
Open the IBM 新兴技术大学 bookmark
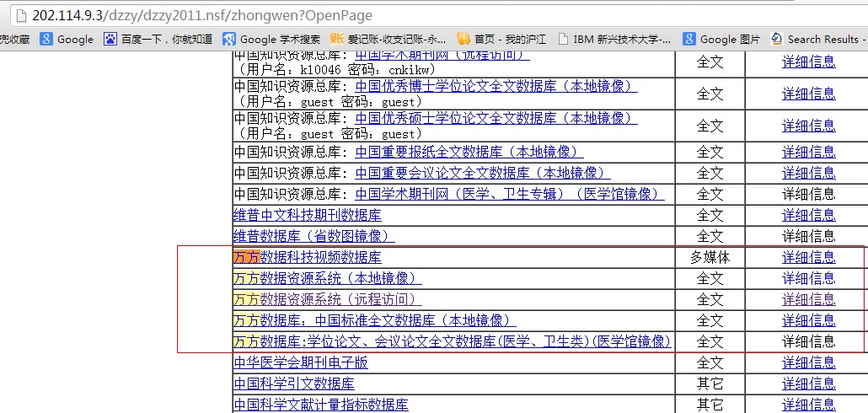click(613, 40)
